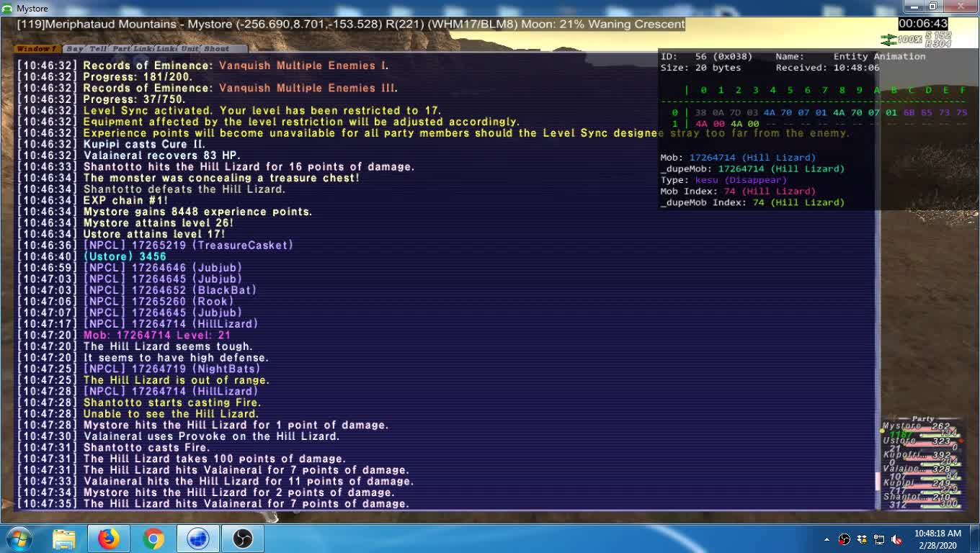
Task: Click the '(Ustore) 3456' chat line
Action: [x=92, y=256]
